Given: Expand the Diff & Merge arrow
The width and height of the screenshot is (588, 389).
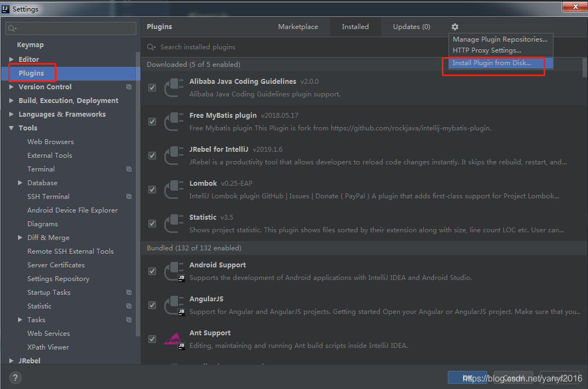Looking at the screenshot, I should [20, 237].
